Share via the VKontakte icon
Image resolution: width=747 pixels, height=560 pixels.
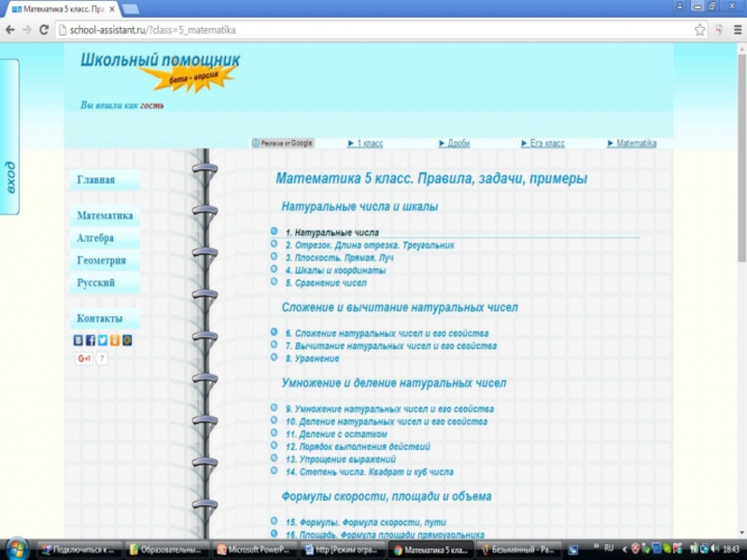(78, 340)
